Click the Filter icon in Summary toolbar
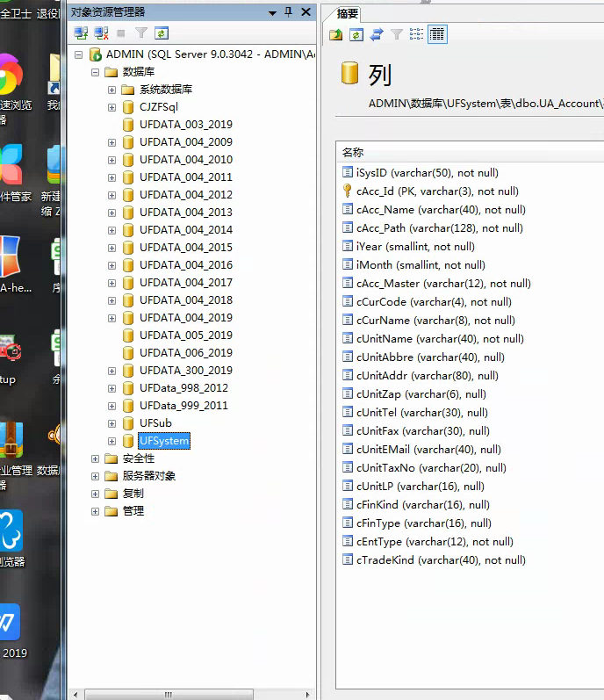Screen dimensions: 604x700 pyautogui.click(x=397, y=34)
